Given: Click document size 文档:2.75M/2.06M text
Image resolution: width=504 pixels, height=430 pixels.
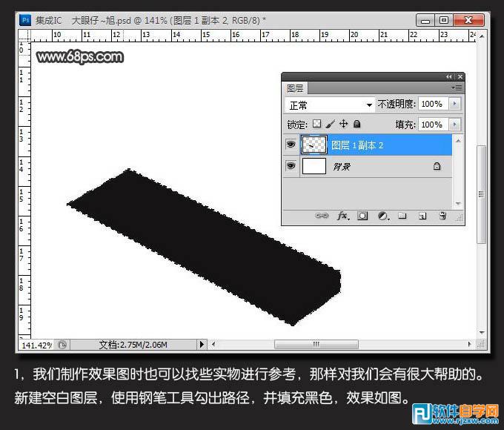Looking at the screenshot, I should coord(133,345).
